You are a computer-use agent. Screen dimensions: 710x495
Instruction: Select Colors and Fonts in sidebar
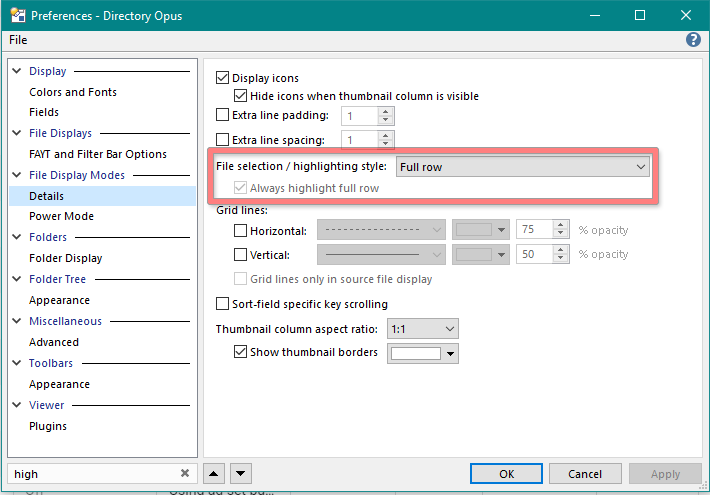73,92
